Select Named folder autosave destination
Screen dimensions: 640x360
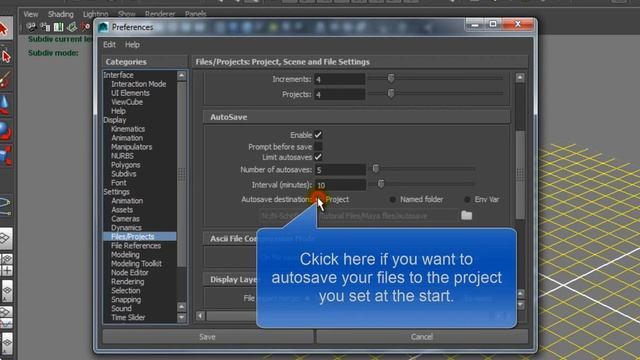tap(393, 200)
